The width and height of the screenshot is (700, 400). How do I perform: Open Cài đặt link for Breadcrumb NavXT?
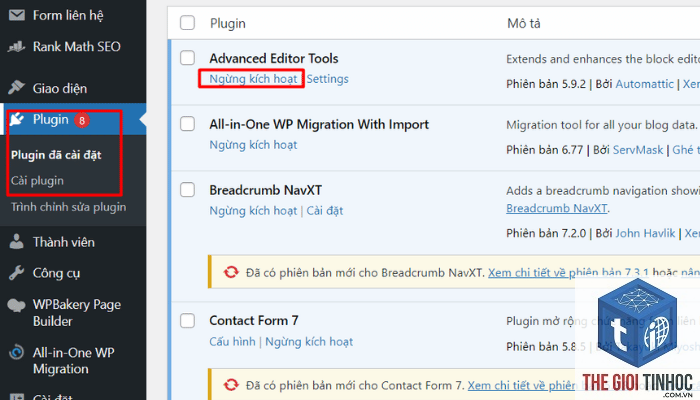point(325,211)
